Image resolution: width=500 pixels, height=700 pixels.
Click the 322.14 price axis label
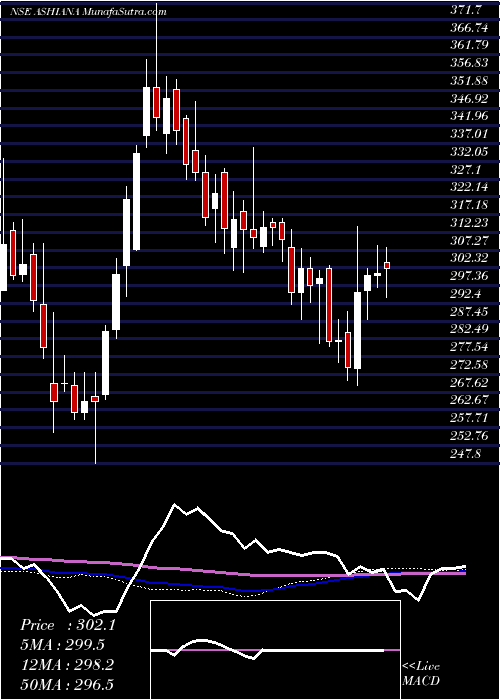click(469, 187)
